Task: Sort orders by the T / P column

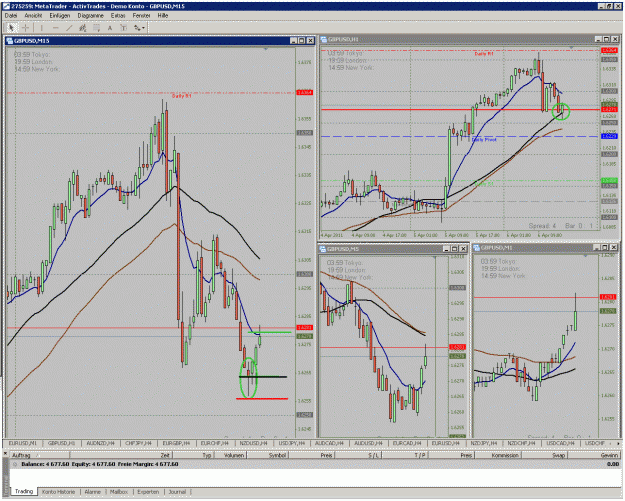Action: point(405,455)
